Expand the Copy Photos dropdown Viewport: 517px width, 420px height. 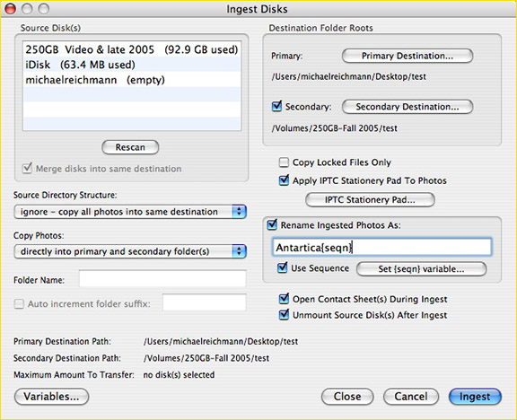(x=130, y=251)
